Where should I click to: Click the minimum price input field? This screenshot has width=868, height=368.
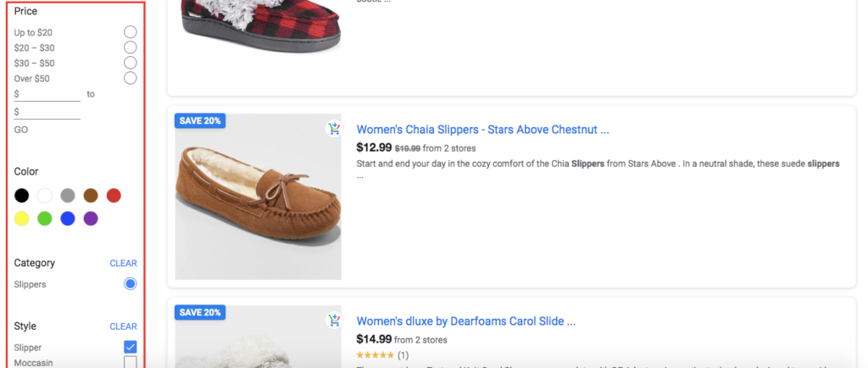(x=47, y=95)
